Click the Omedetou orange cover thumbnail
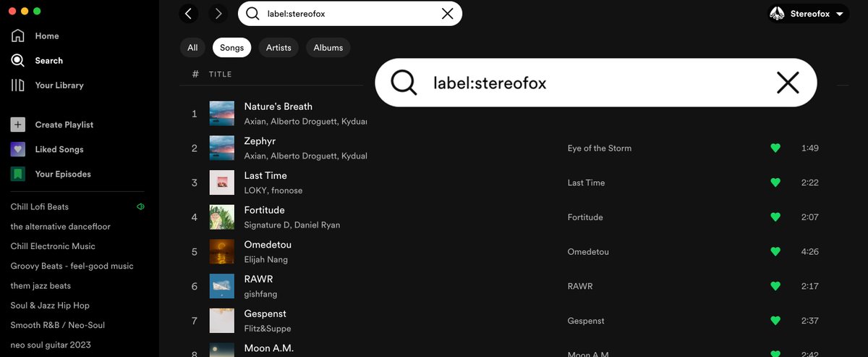 click(222, 251)
